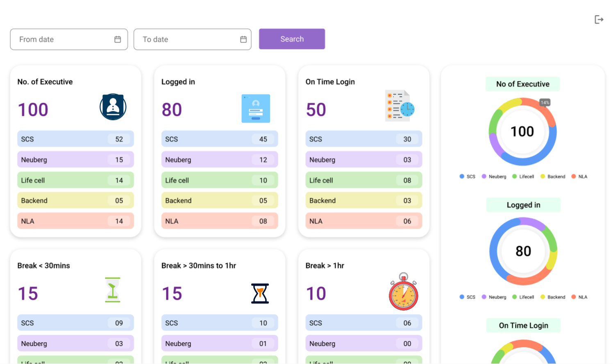The image size is (613, 364).
Task: Open the From date calendar icon
Action: coord(118,39)
